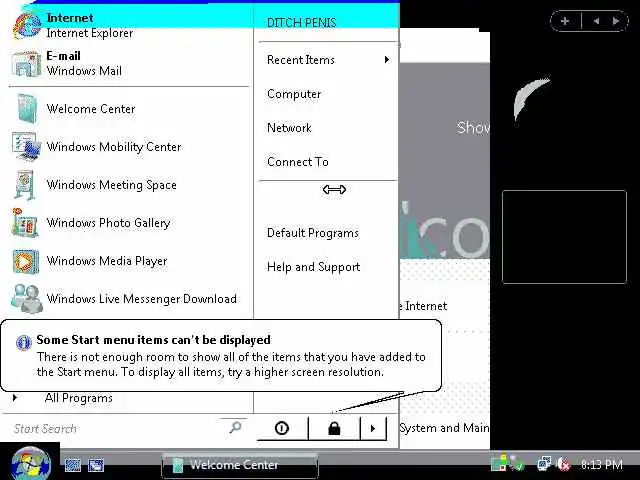Screen dimensions: 640x480
Task: Open Windows Meeting Space icon
Action: pyautogui.click(x=25, y=185)
